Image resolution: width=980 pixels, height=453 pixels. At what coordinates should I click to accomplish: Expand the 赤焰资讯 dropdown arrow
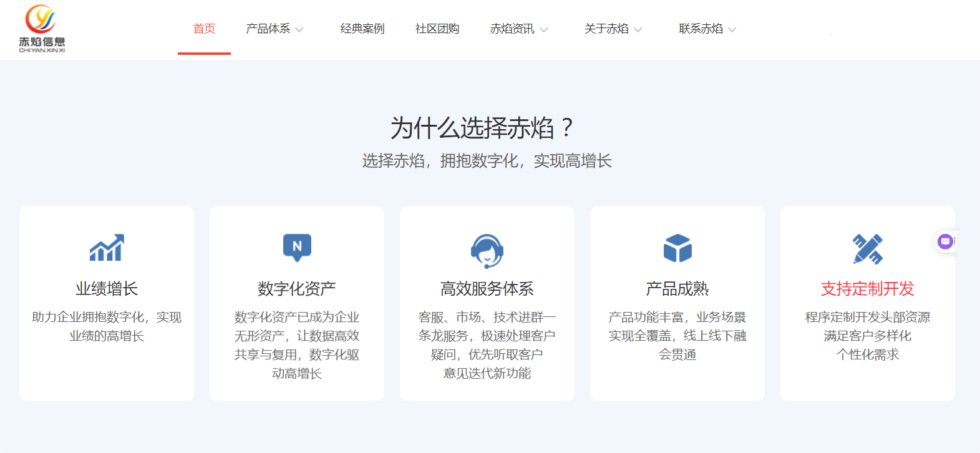[544, 29]
